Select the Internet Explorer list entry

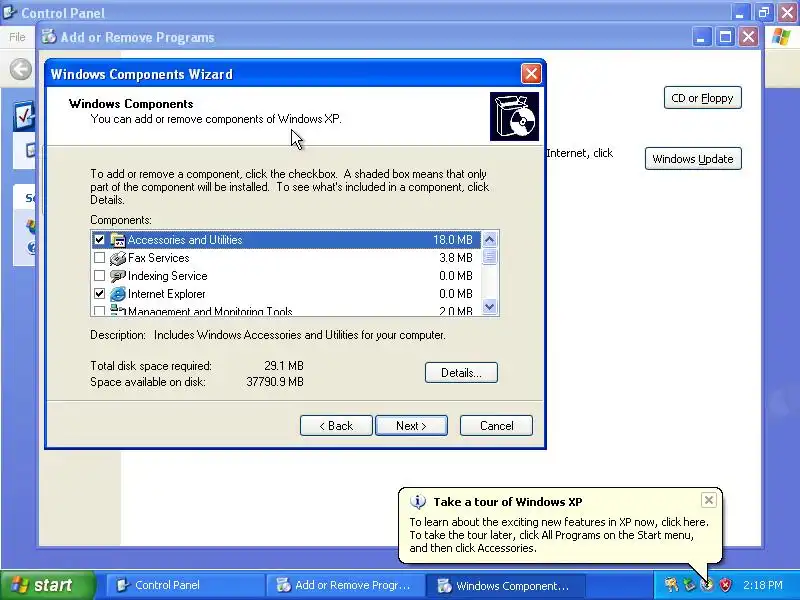tap(286, 294)
